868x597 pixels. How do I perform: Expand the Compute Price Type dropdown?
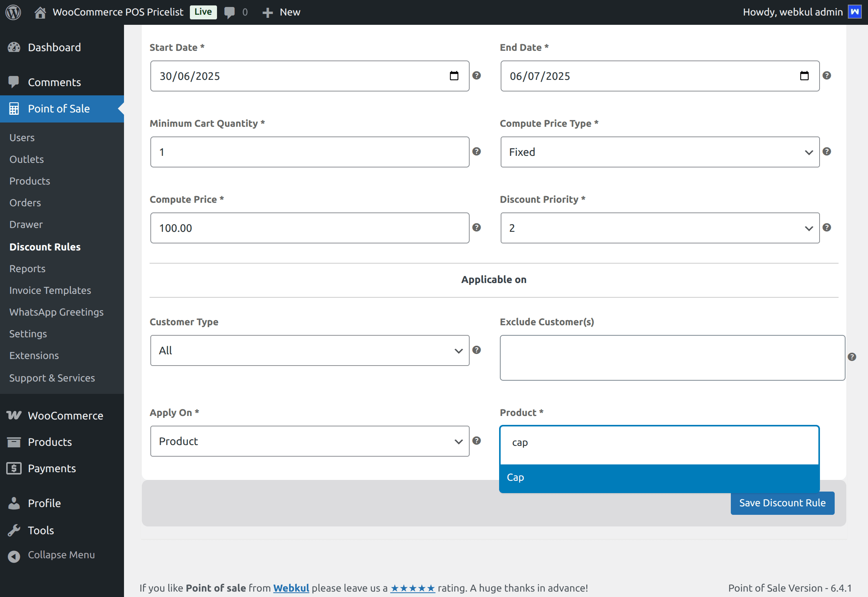660,152
